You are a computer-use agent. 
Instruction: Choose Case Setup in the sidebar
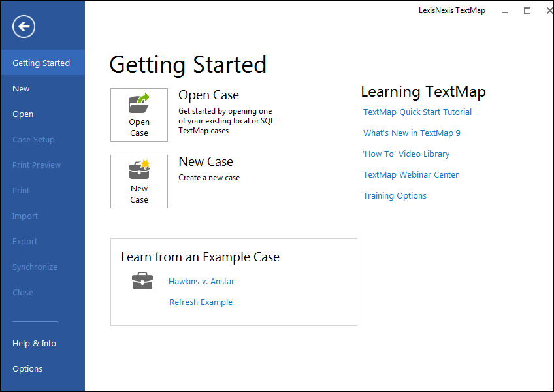tap(42, 139)
